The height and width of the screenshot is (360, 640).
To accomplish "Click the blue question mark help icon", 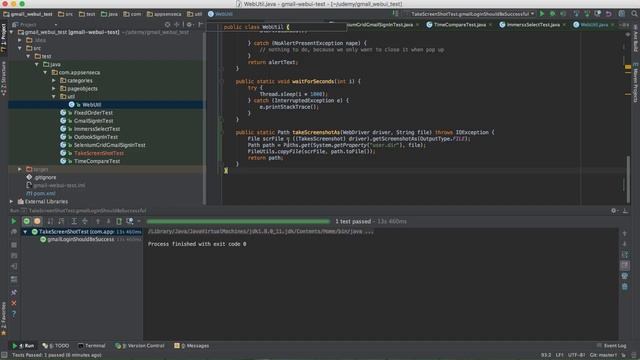I will pyautogui.click(x=14, y=314).
